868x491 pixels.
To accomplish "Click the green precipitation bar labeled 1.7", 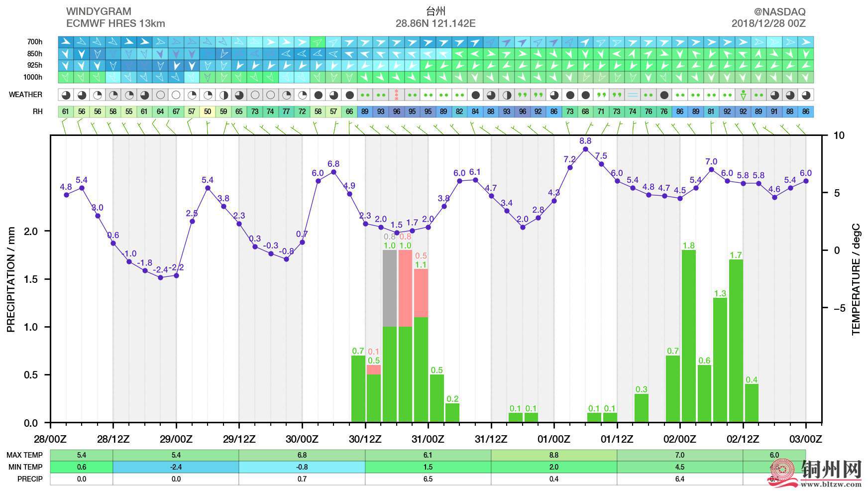I will [736, 341].
